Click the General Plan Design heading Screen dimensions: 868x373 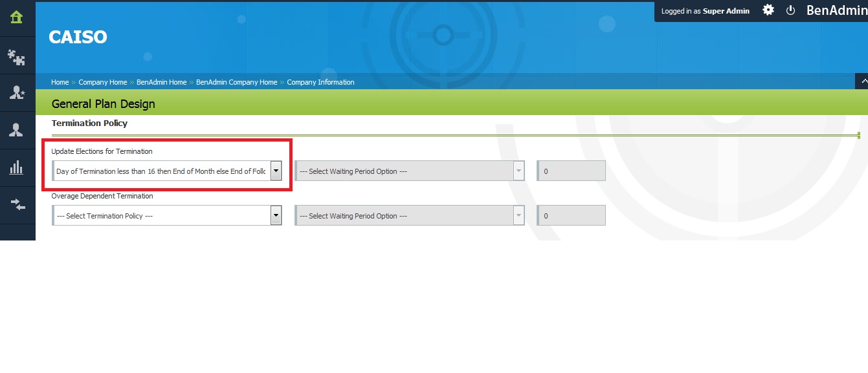click(103, 104)
